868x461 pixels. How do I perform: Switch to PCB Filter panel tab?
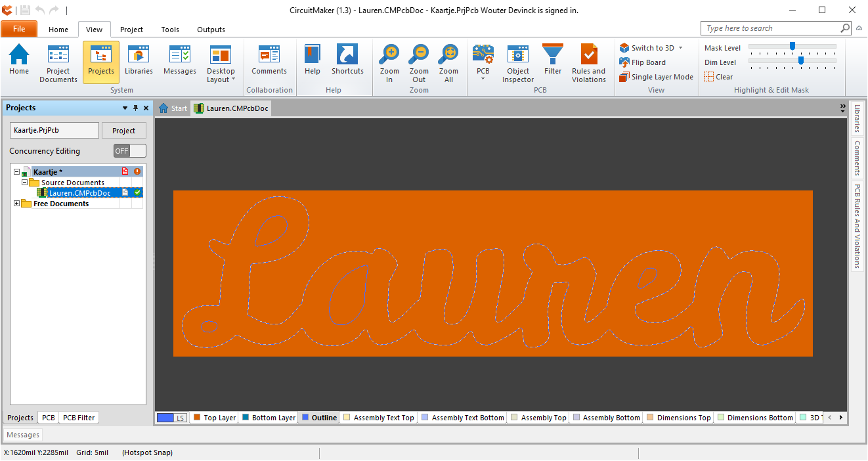[x=79, y=418]
